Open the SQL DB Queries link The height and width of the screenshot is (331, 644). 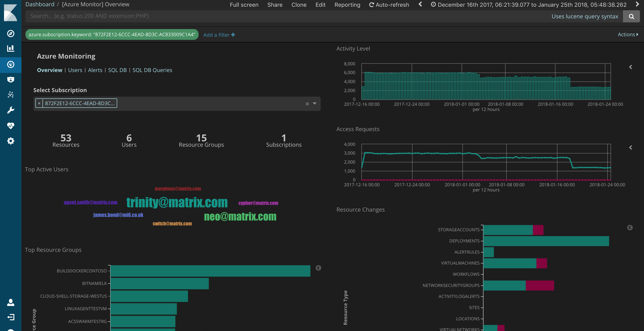click(152, 70)
